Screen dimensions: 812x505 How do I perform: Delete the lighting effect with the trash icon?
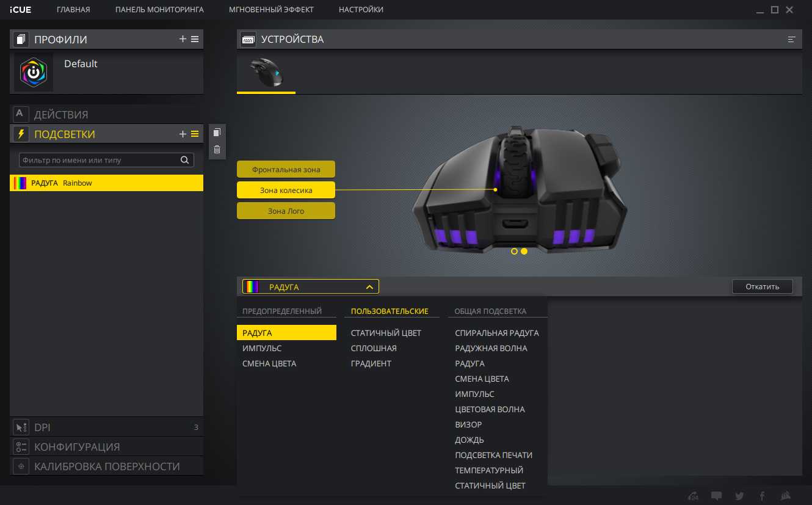click(217, 149)
